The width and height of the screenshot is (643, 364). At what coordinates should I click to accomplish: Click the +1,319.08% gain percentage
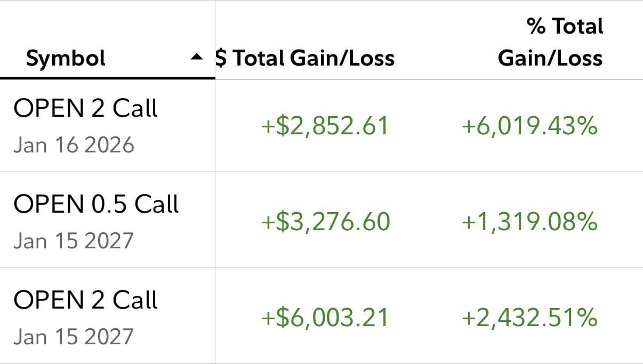tap(529, 222)
